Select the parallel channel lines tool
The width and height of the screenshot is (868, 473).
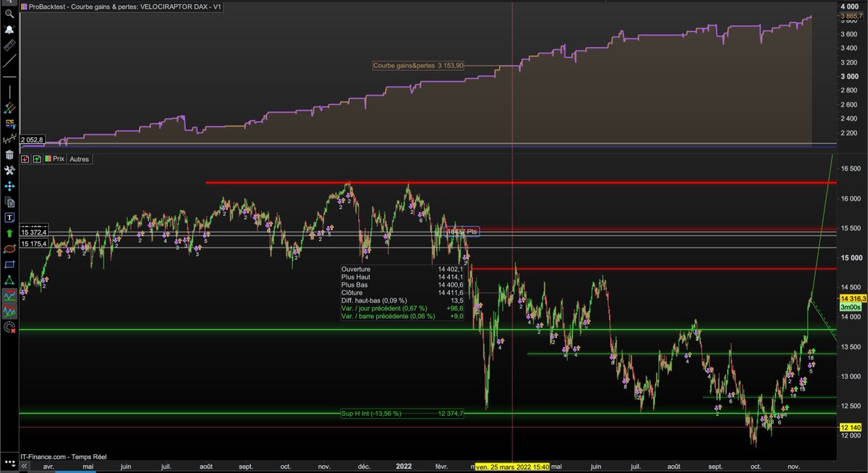[x=9, y=107]
